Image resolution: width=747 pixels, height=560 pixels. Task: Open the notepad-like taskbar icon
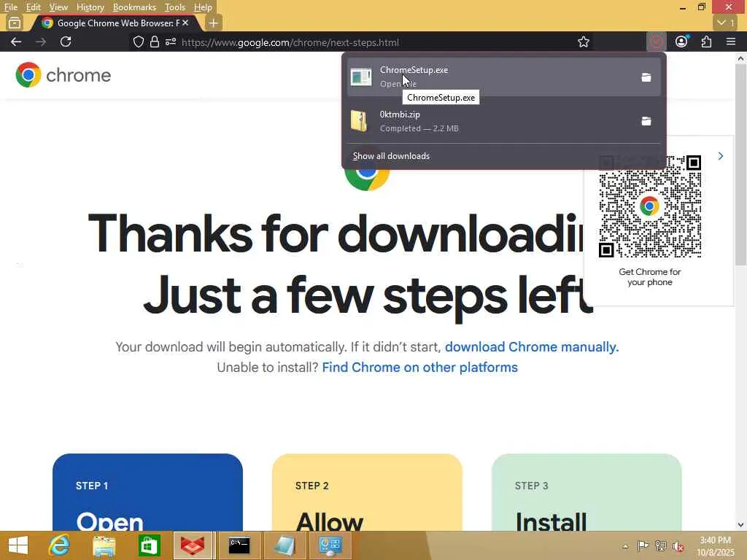click(285, 545)
